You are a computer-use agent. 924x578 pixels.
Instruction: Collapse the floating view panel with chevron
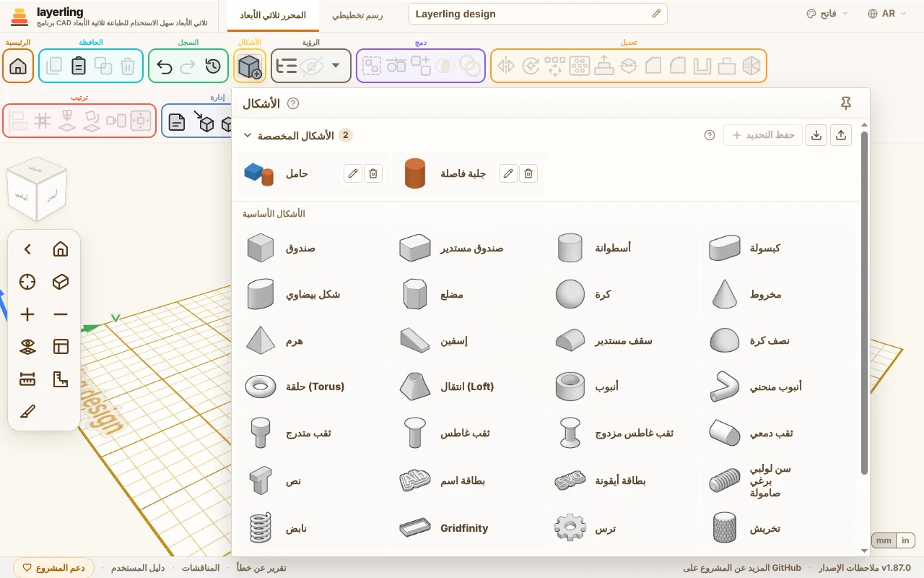[x=27, y=249]
